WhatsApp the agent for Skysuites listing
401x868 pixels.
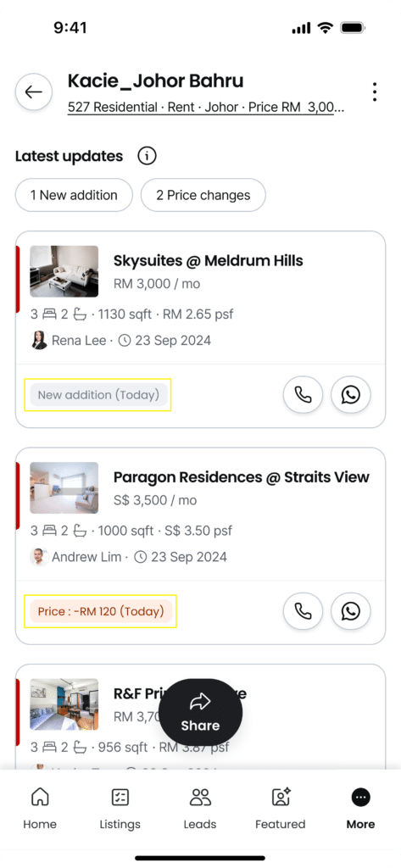click(x=351, y=395)
